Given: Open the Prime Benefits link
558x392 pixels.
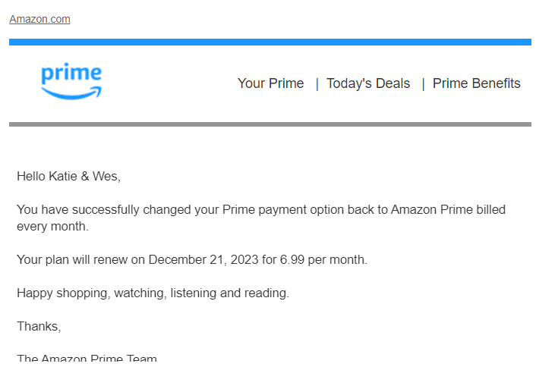Looking at the screenshot, I should [x=477, y=83].
